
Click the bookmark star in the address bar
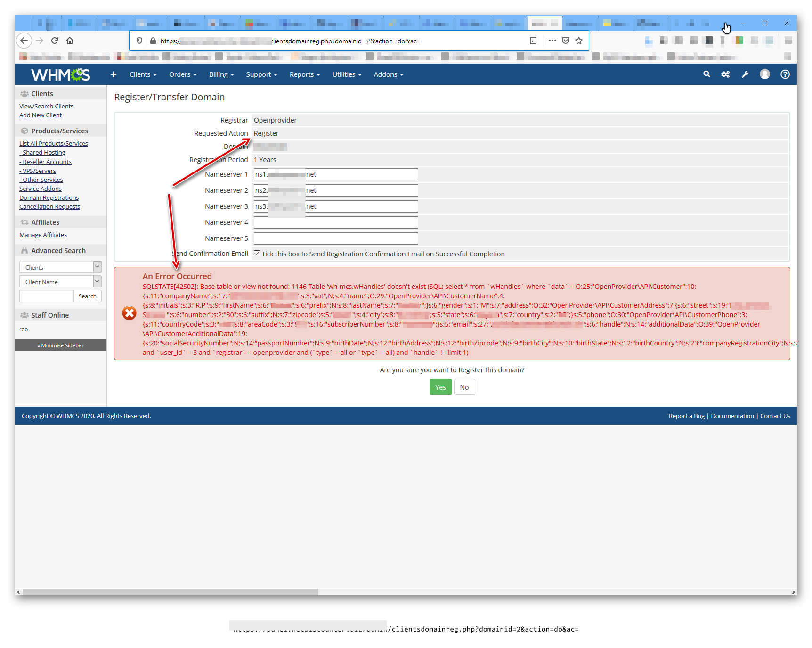[x=579, y=41]
